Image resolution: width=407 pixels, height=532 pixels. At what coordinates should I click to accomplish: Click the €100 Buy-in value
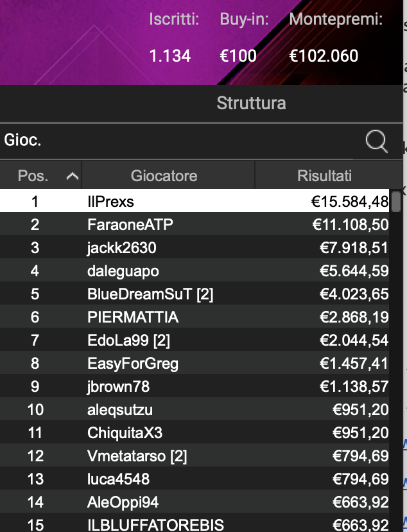point(239,56)
